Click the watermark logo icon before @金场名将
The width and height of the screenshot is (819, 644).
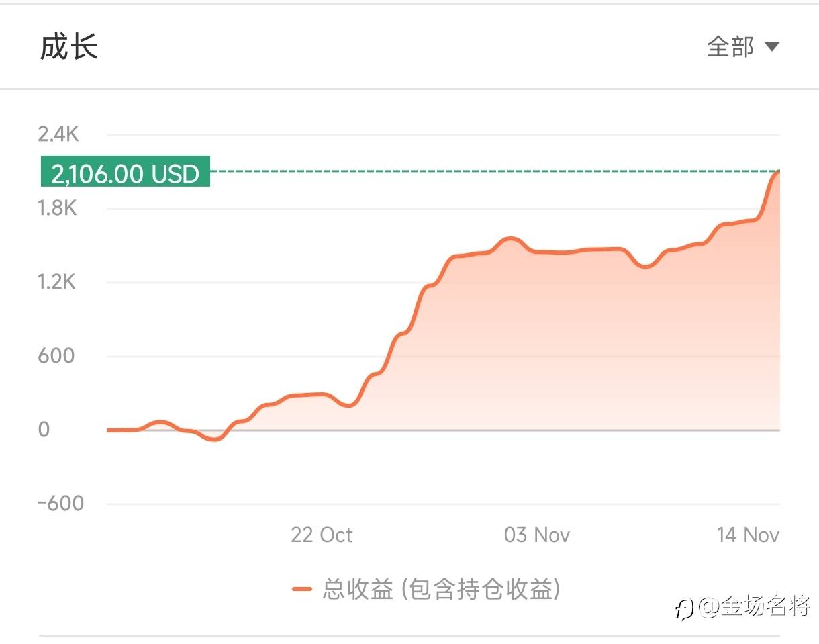pos(684,608)
